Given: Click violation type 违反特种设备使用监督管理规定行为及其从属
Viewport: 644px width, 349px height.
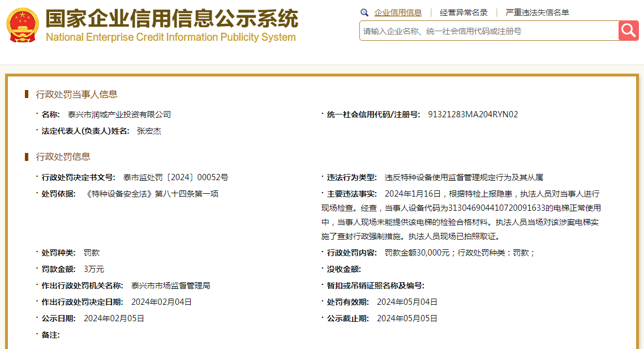Looking at the screenshot, I should click(464, 177).
